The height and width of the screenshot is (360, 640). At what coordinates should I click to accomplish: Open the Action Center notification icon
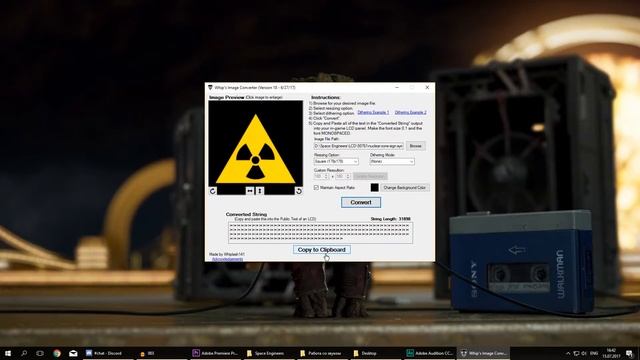(630, 353)
